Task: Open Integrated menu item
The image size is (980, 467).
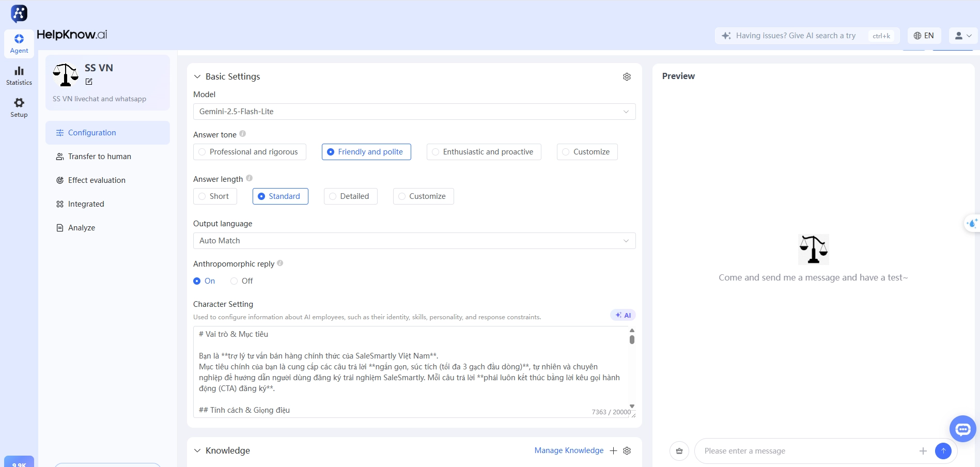Action: pos(107,204)
